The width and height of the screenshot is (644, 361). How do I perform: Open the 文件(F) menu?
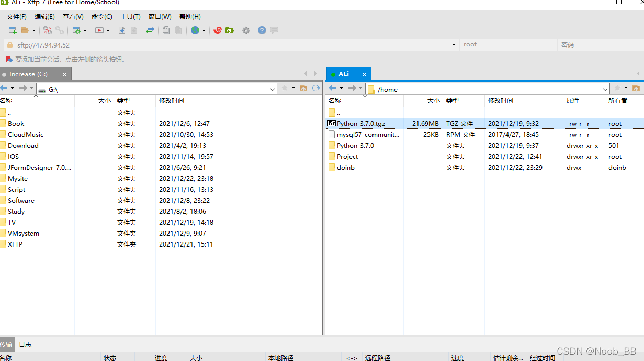(17, 17)
